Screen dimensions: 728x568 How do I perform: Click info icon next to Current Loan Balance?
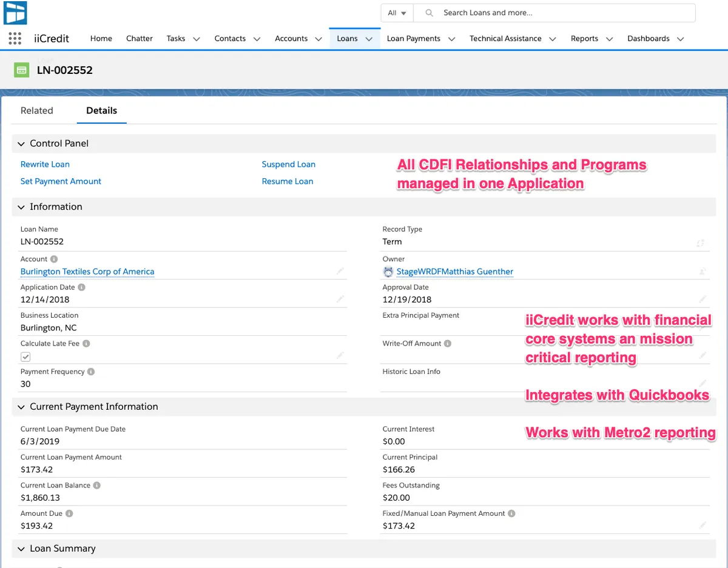click(x=97, y=485)
